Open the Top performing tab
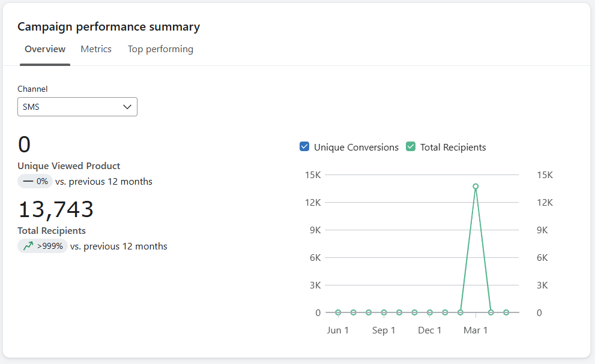The height and width of the screenshot is (364, 595). pos(160,49)
